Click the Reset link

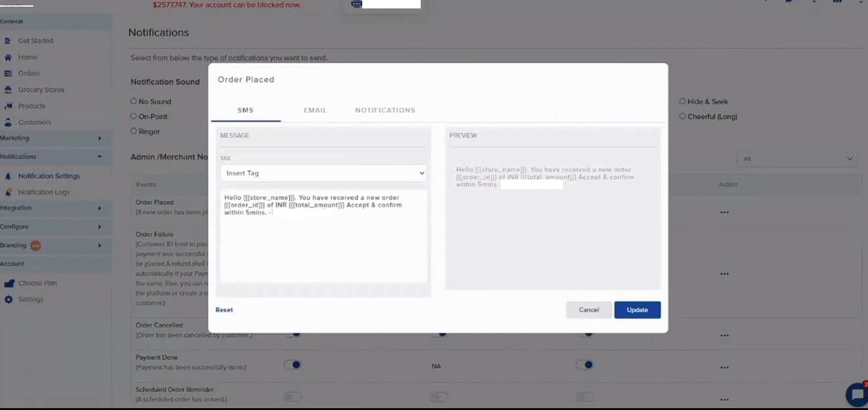click(224, 310)
